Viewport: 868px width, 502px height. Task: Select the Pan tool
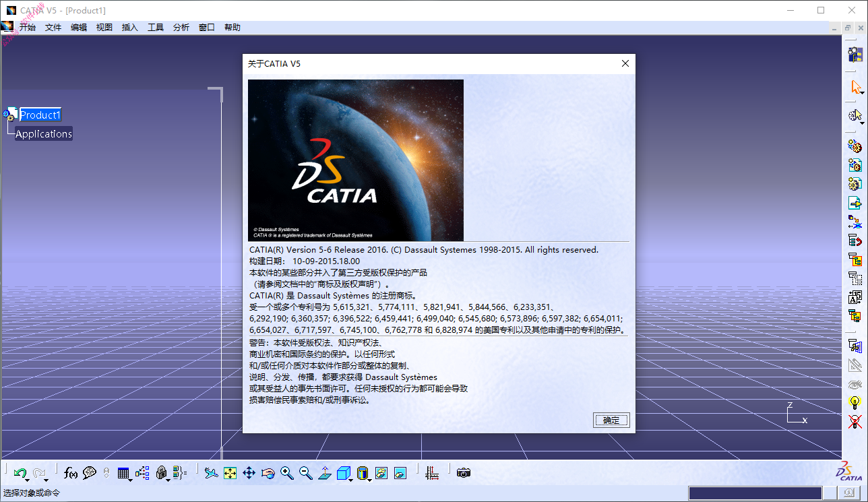pyautogui.click(x=249, y=473)
